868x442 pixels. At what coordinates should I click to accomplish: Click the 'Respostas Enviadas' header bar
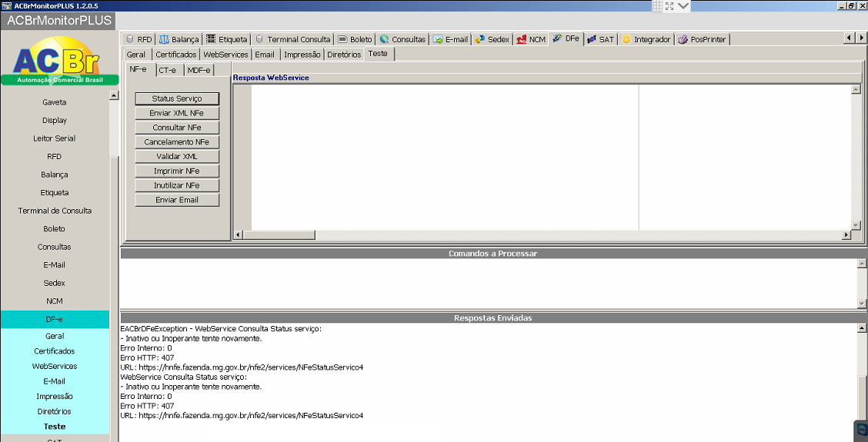tap(492, 318)
